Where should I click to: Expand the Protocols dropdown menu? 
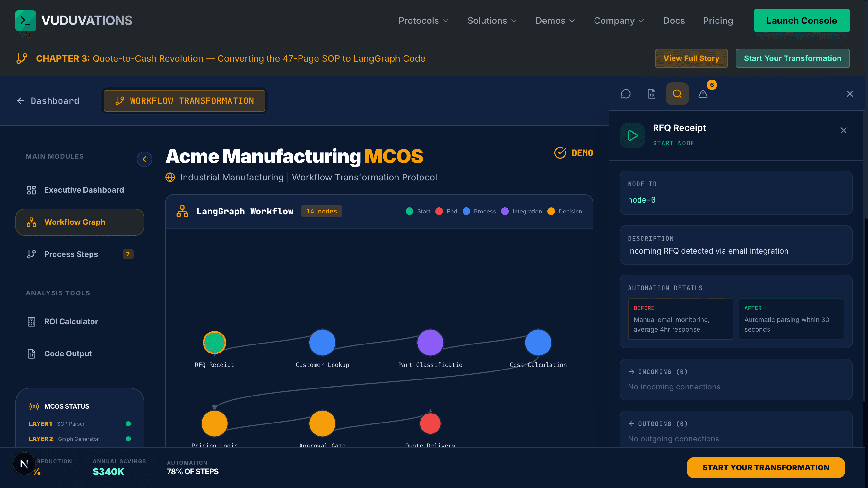click(x=423, y=21)
